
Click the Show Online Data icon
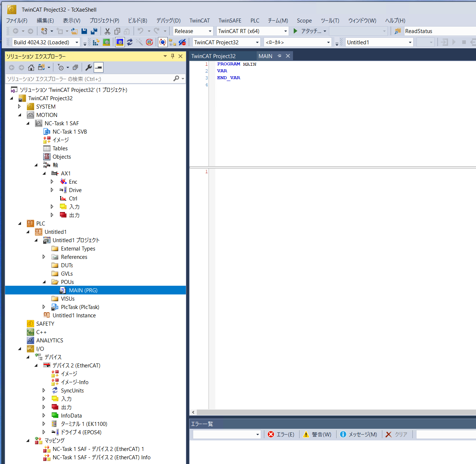[163, 42]
